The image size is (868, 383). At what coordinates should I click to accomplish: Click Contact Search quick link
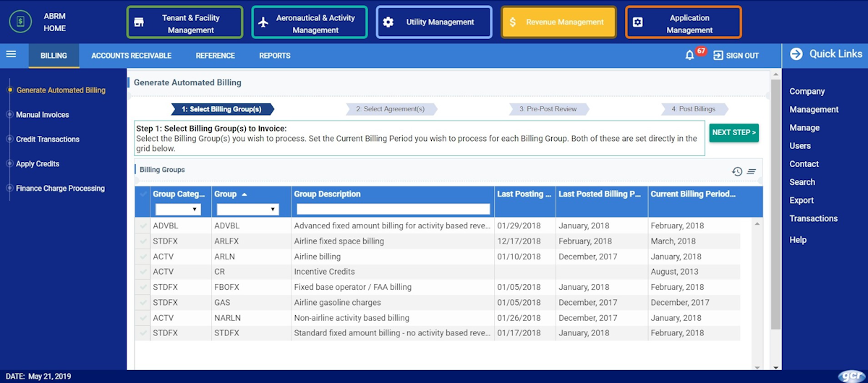(x=804, y=173)
